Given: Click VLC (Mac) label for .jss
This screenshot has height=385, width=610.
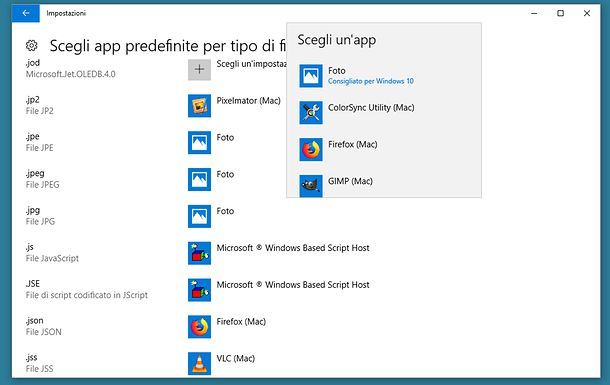Looking at the screenshot, I should click(236, 358).
